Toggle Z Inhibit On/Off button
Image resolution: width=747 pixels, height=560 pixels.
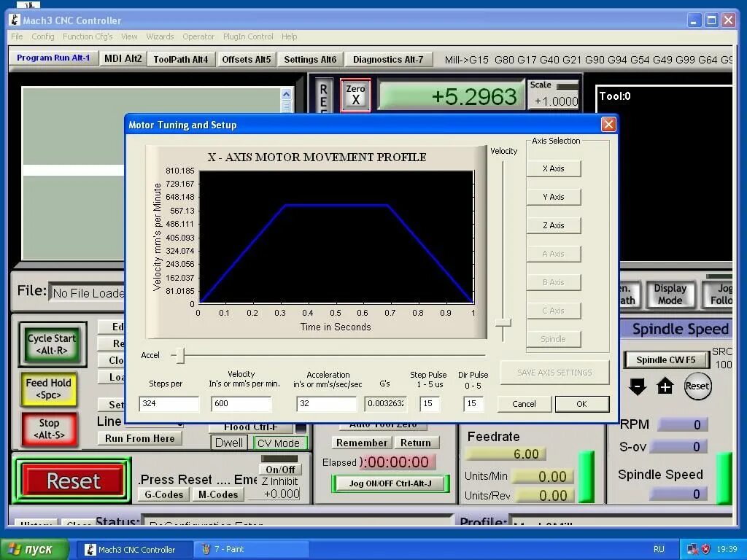[280, 469]
